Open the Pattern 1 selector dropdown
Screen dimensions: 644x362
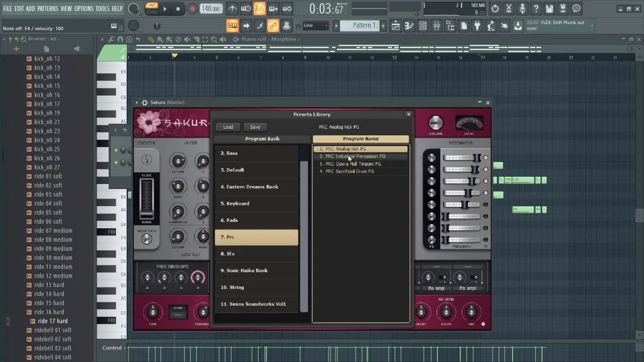pyautogui.click(x=360, y=26)
